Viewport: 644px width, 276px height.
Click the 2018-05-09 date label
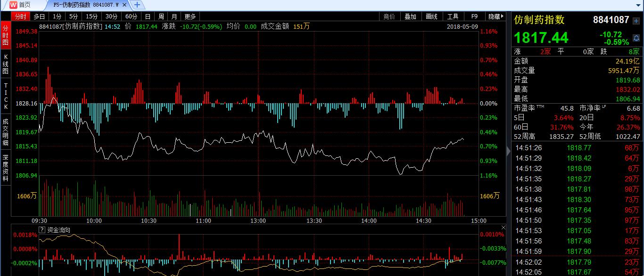[x=462, y=26]
